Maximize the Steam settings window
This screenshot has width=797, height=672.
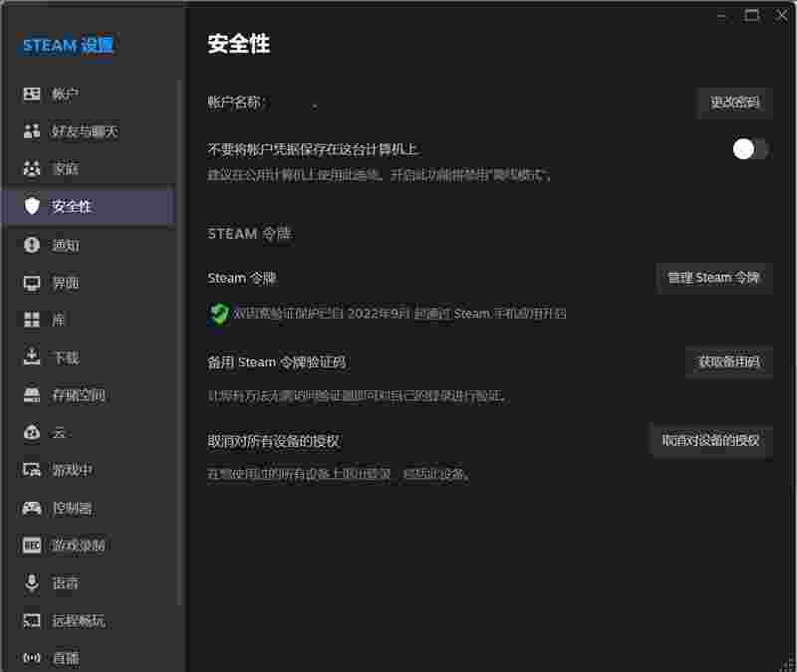point(751,16)
